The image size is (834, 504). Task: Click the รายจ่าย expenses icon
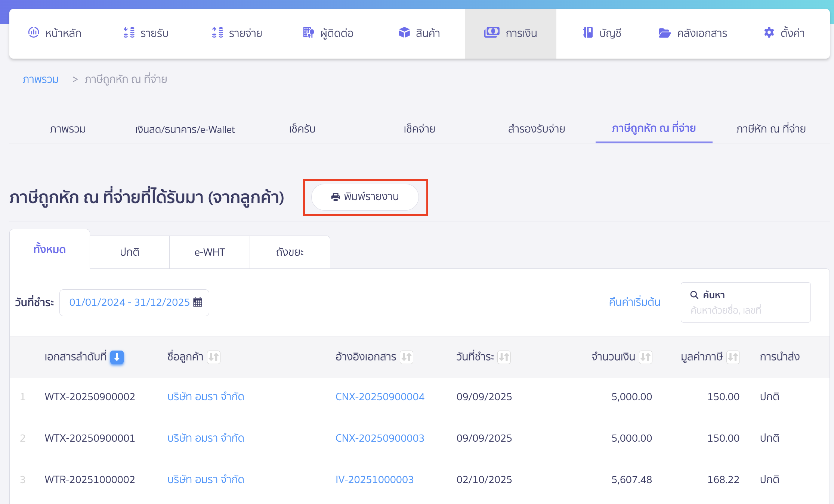217,33
